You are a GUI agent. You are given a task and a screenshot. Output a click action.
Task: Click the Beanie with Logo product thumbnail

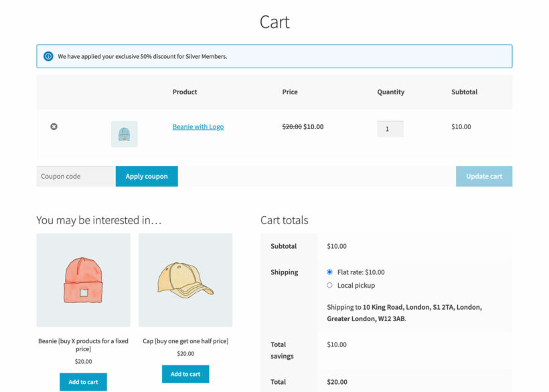(x=125, y=133)
